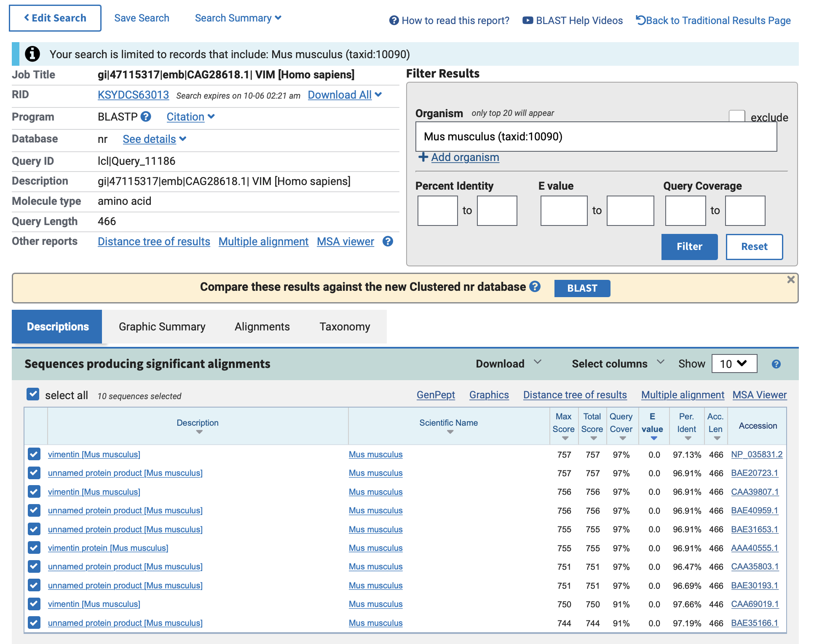This screenshot has width=814, height=644.
Task: Click help icon after Clustered nr database
Action: pyautogui.click(x=535, y=287)
